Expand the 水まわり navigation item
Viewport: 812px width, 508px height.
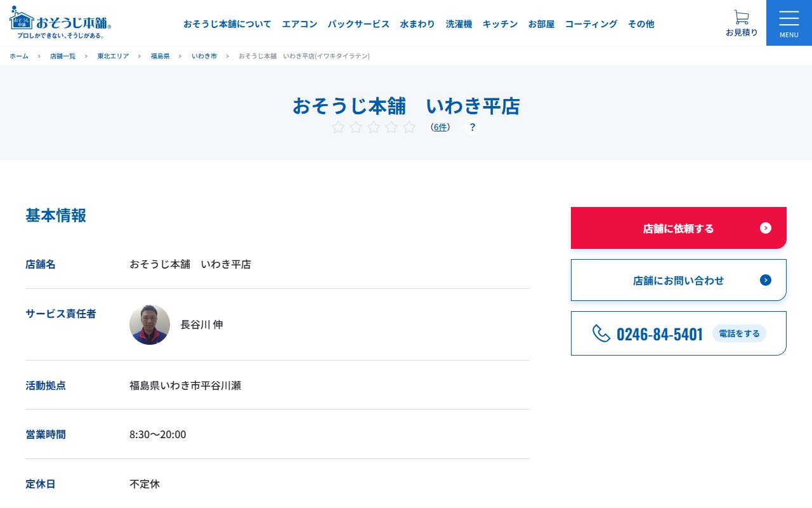pos(417,24)
